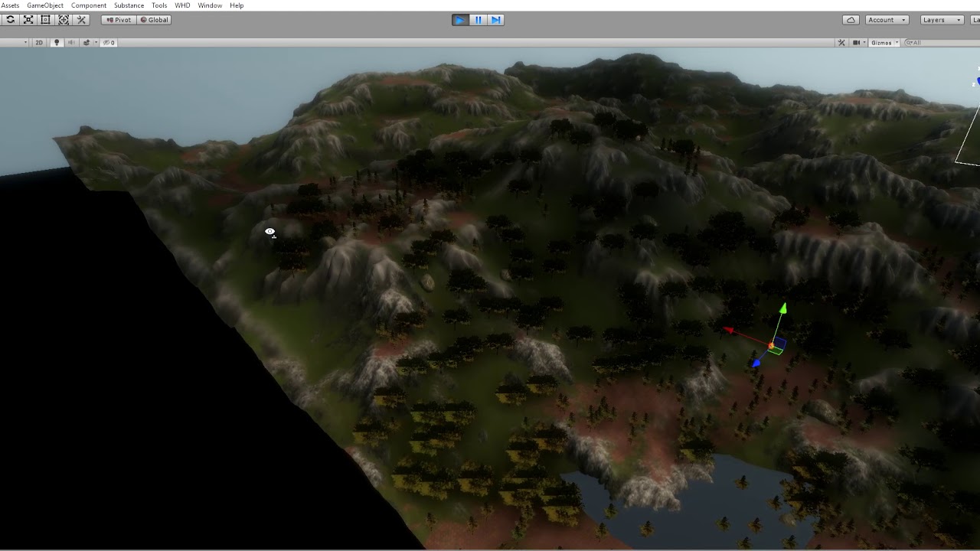Toggle 2D scene view mode
This screenshot has width=980, height=551.
[39, 43]
